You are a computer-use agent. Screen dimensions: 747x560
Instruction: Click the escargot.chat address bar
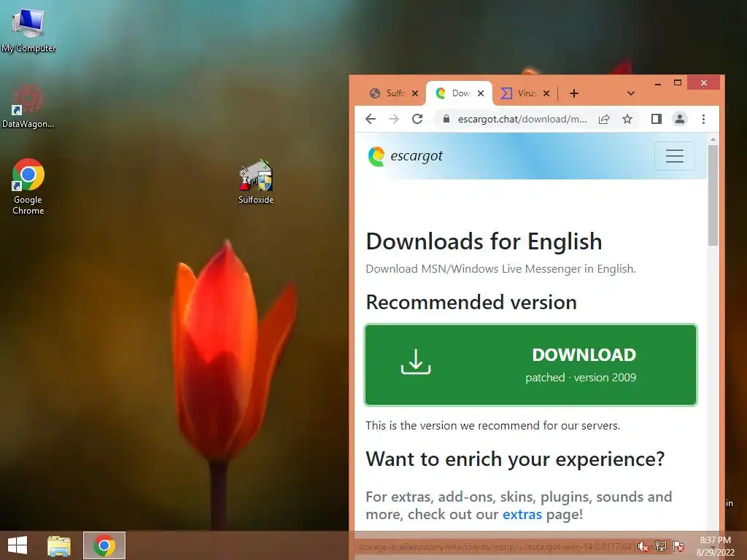522,119
